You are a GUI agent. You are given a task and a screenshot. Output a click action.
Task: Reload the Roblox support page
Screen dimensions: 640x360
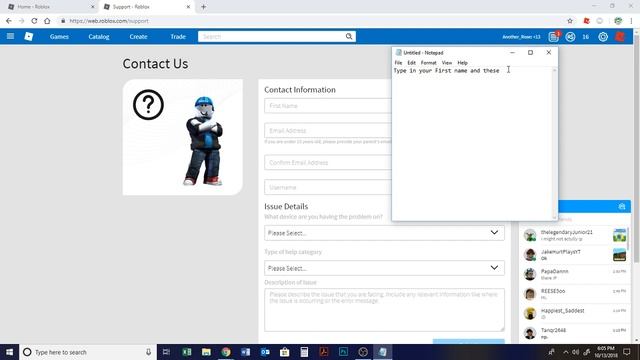pyautogui.click(x=34, y=21)
